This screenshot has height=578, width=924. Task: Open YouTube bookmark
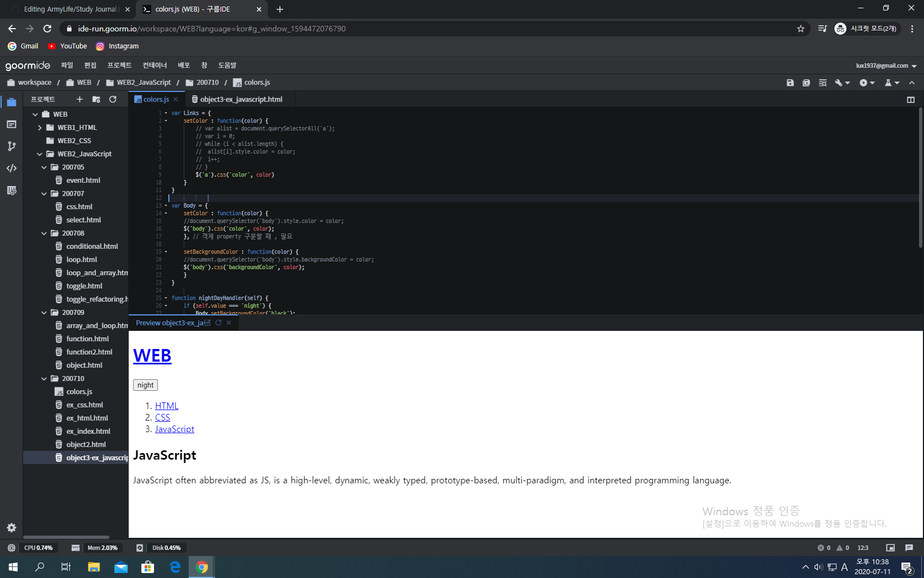pos(67,46)
